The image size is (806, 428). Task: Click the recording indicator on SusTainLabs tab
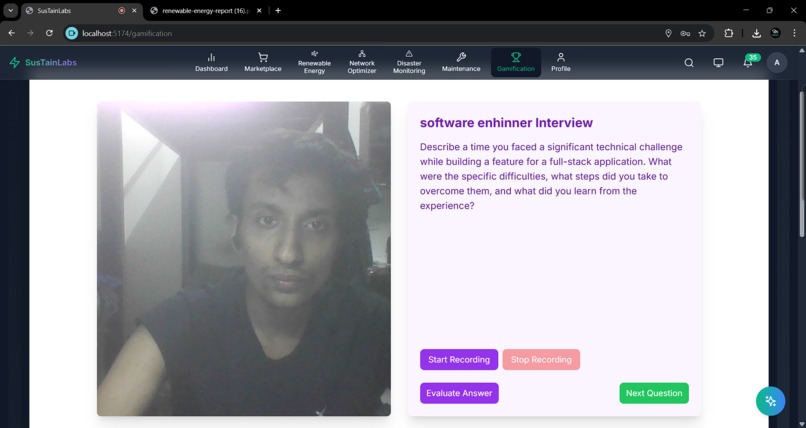121,11
